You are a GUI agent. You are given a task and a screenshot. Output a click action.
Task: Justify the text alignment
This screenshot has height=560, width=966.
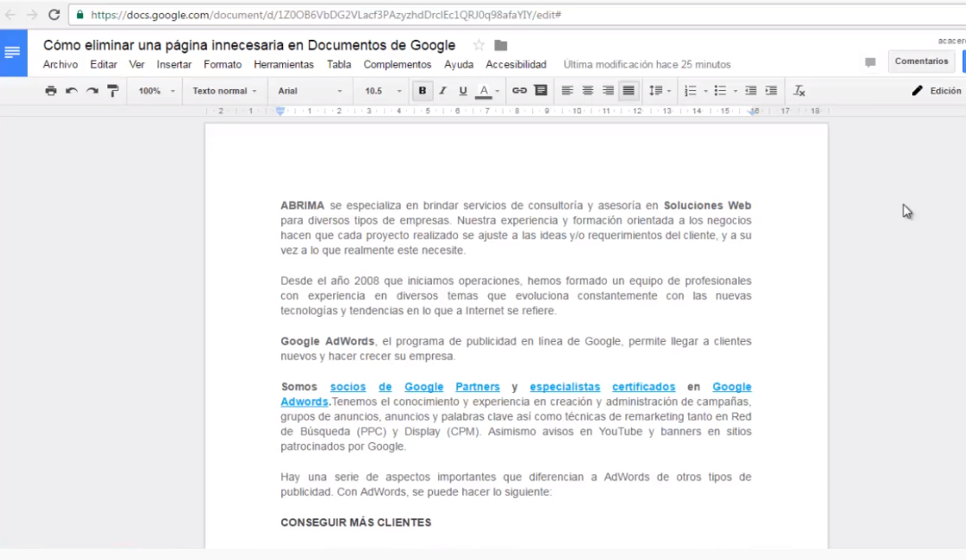628,91
